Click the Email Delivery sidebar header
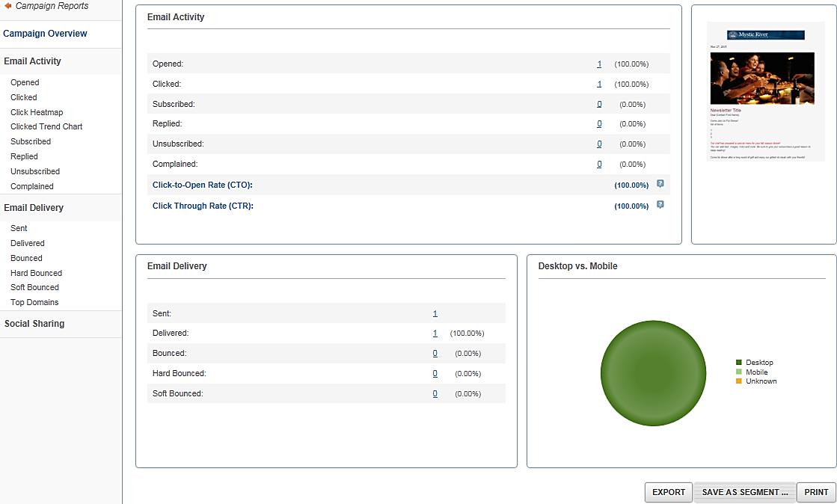The image size is (837, 504). pyautogui.click(x=34, y=208)
